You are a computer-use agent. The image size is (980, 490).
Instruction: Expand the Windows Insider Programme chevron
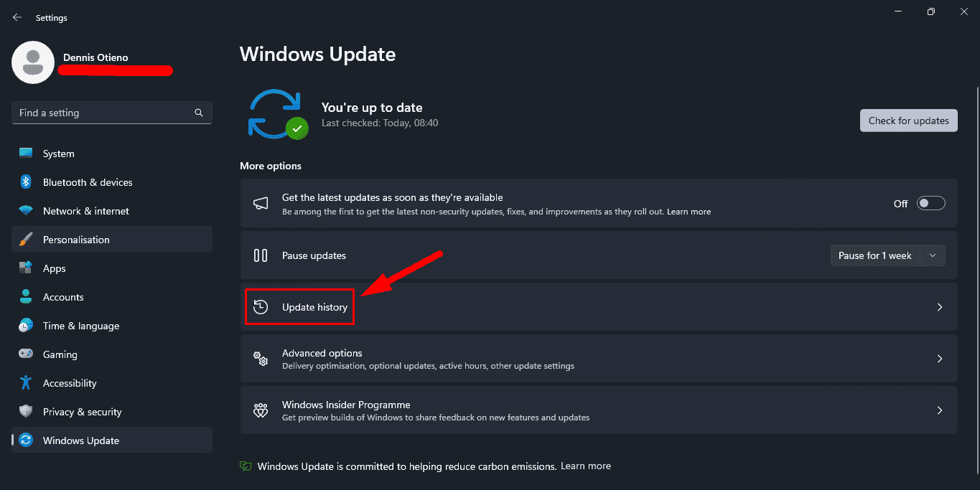[939, 410]
